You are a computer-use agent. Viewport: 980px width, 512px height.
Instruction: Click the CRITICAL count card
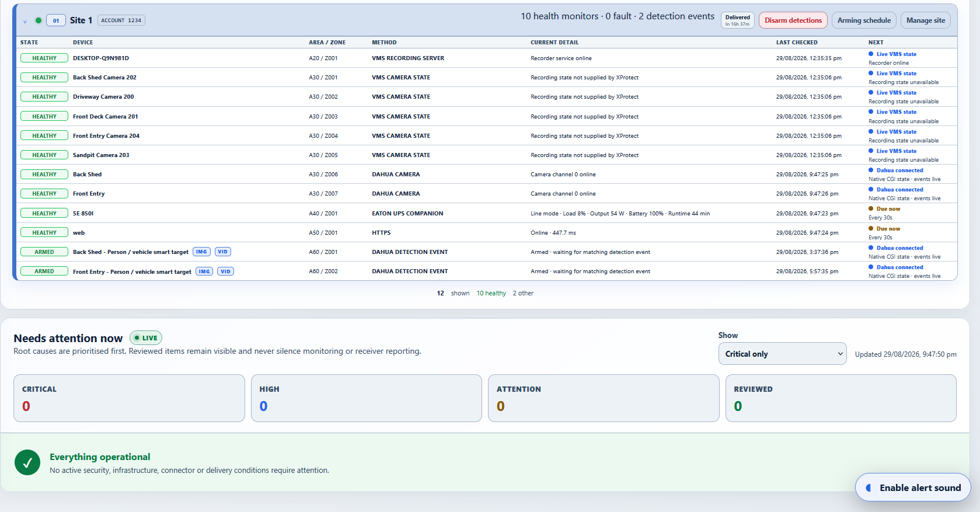pos(129,398)
